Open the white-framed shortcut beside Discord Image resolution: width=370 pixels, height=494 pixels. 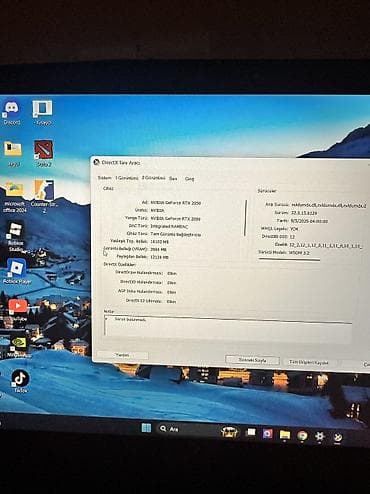coord(43,112)
